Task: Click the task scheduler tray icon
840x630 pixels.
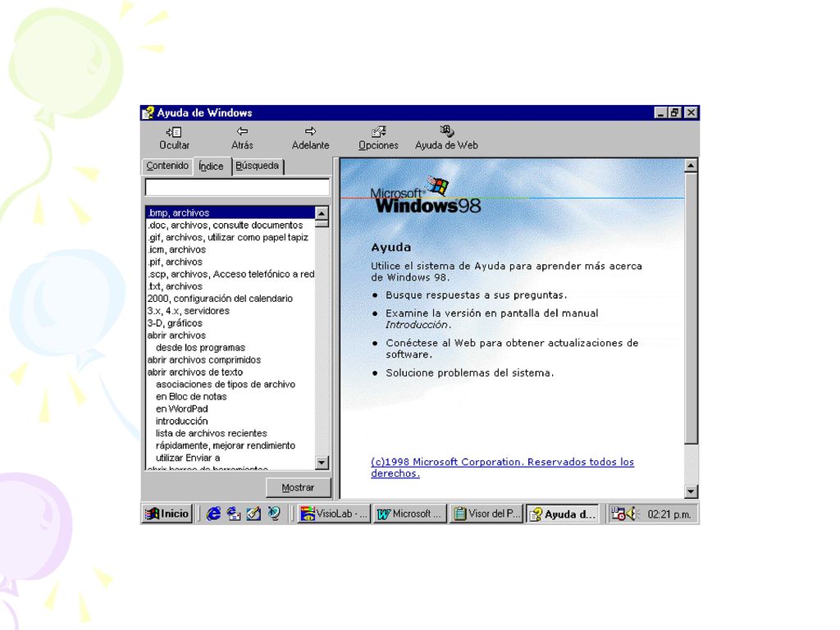Action: [619, 514]
